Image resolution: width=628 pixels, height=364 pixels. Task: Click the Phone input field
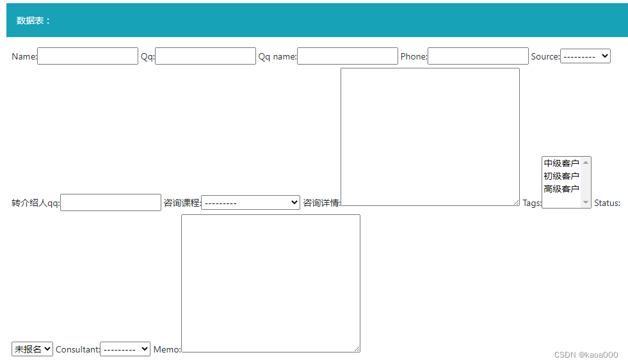point(478,56)
